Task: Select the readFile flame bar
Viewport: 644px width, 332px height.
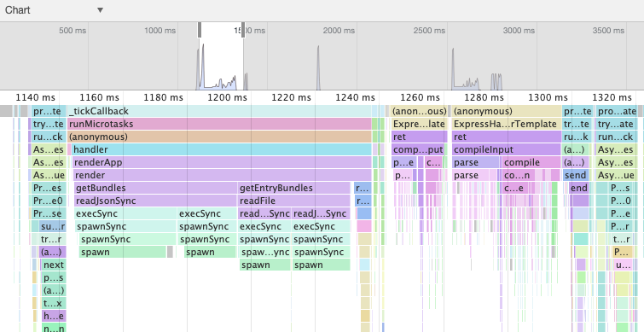Action: pyautogui.click(x=294, y=201)
